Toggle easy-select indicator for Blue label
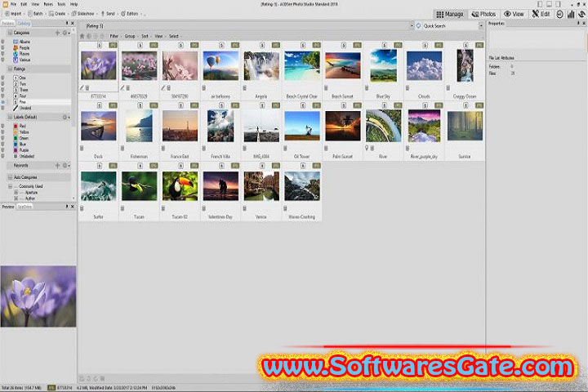 click(x=3, y=144)
